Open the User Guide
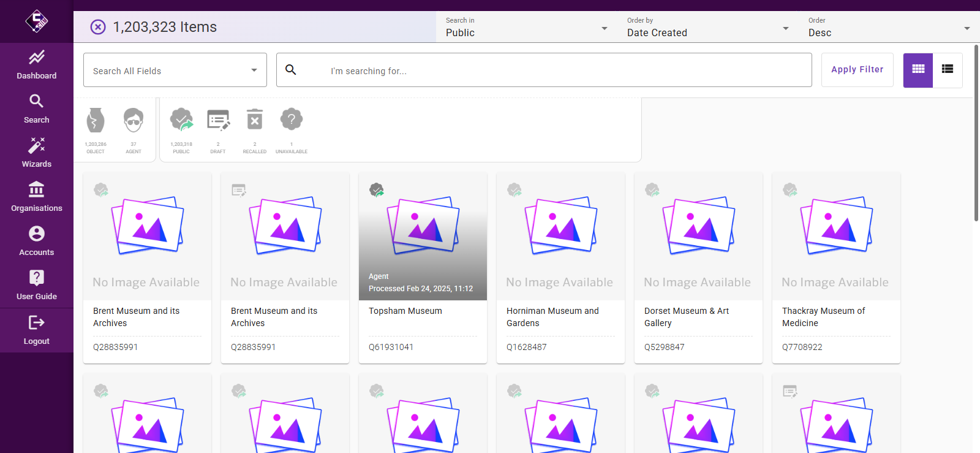 pos(37,286)
